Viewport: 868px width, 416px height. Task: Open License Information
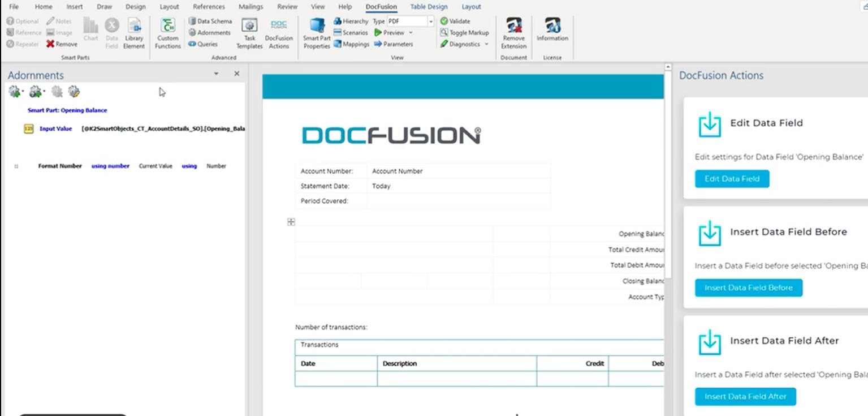pos(552,32)
